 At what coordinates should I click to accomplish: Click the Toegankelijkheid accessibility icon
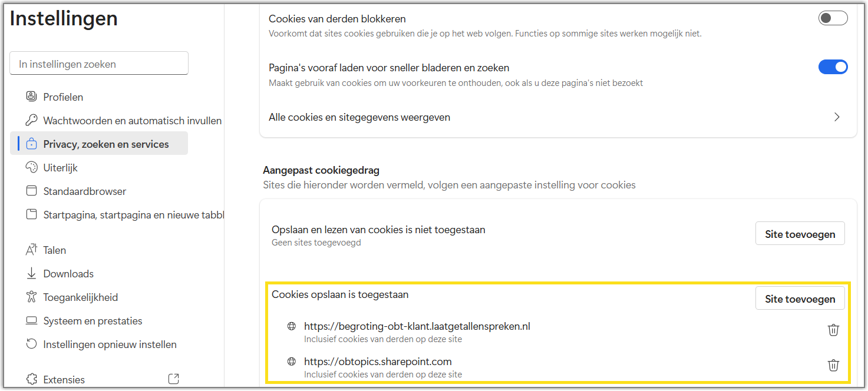31,297
